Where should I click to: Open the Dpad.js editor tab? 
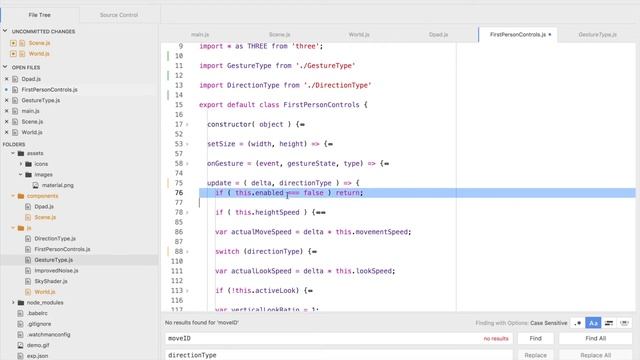(x=438, y=35)
